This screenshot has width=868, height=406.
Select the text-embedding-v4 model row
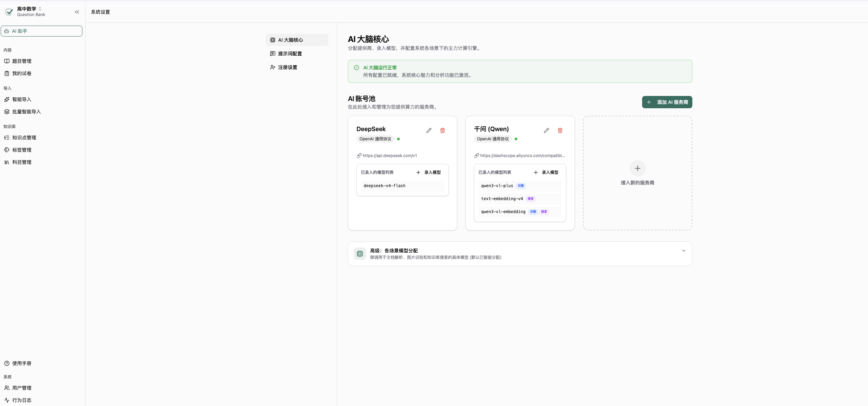(520, 199)
